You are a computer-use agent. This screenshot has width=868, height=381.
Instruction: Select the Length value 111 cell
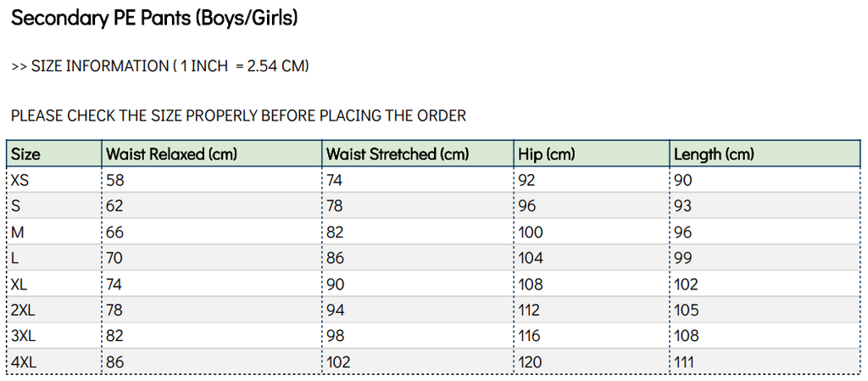click(685, 362)
